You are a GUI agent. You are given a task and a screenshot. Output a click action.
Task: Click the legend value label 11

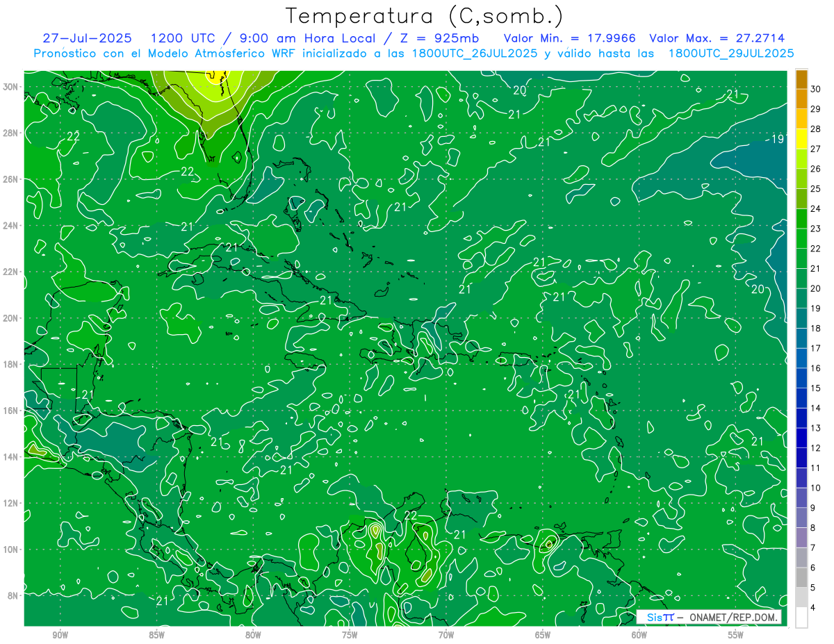click(x=816, y=468)
